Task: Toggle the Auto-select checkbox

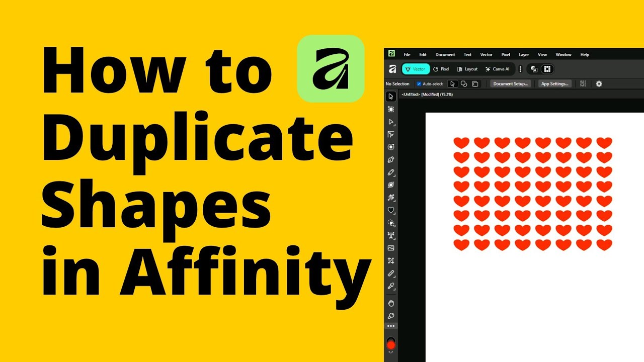Action: click(419, 84)
